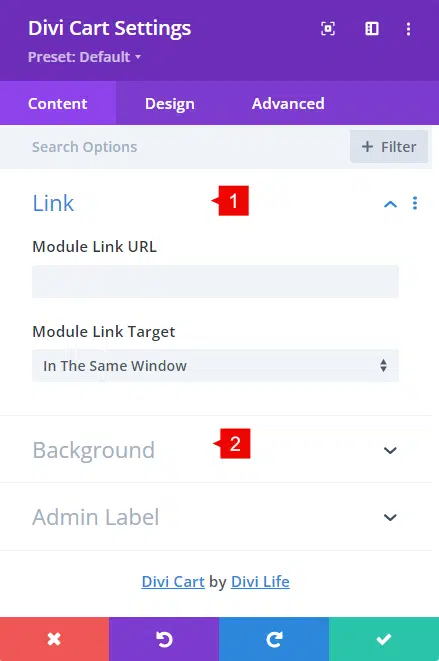Screen dimensions: 439x661
Task: Discard changes with the red X button
Action: (54, 639)
